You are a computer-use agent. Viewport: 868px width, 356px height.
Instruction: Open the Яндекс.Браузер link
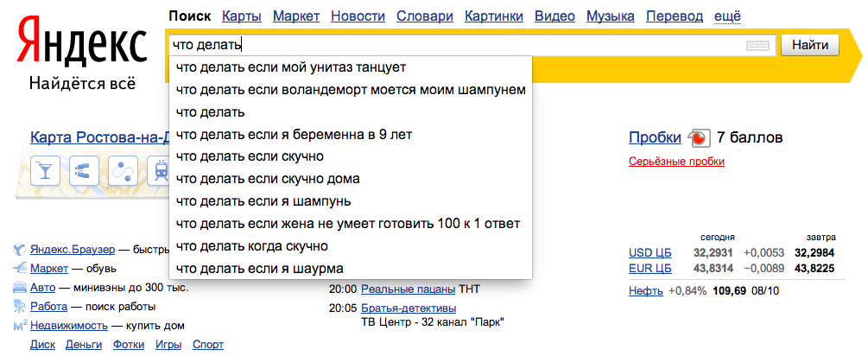tap(73, 250)
